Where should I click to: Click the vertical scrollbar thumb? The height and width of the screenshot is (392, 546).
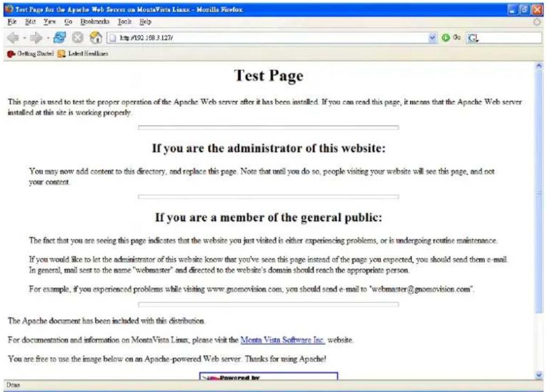539,191
